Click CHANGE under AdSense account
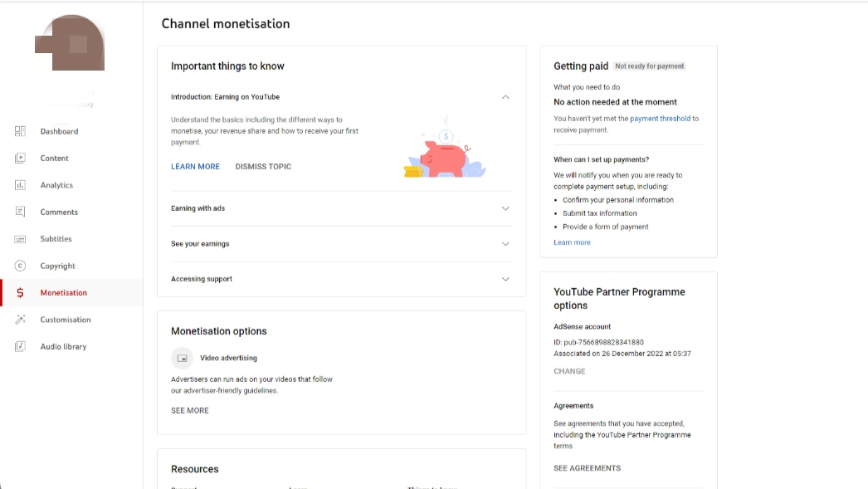The image size is (868, 489). [x=569, y=371]
